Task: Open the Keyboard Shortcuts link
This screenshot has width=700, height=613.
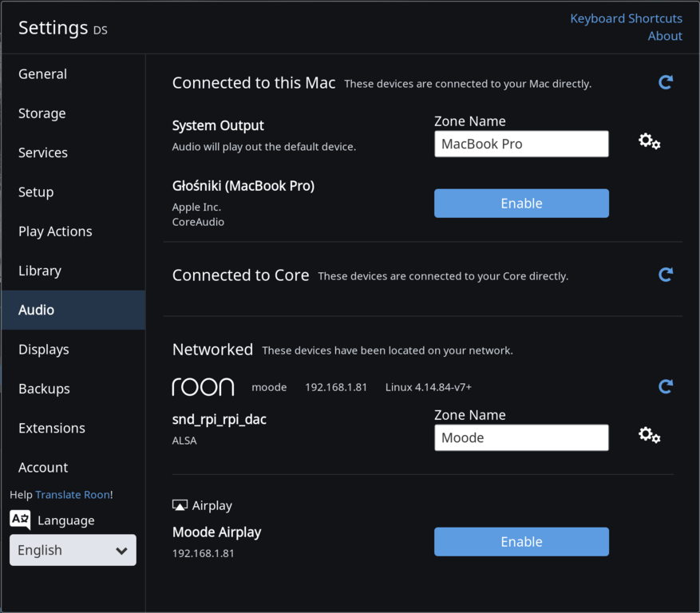Action: point(626,18)
